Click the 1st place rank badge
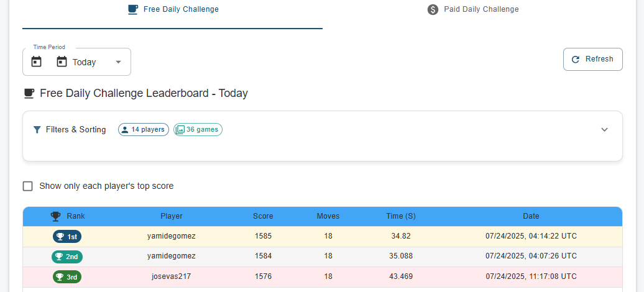 (67, 237)
